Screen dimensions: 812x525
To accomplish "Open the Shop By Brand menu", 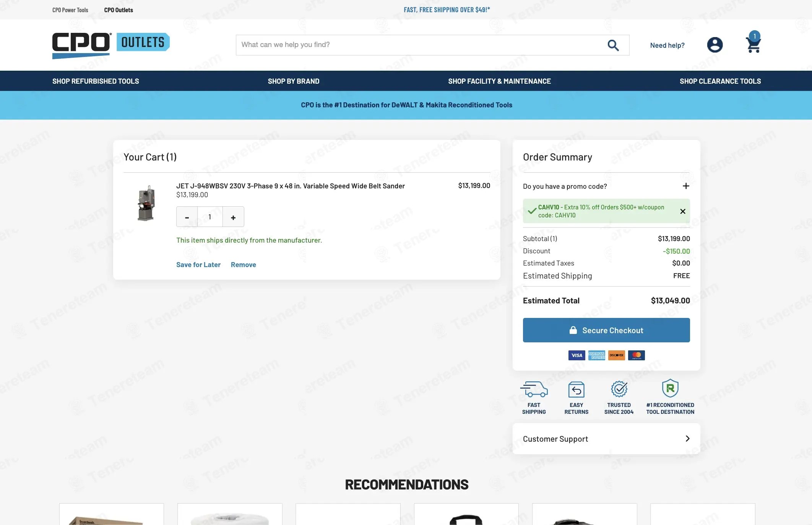I will click(294, 81).
